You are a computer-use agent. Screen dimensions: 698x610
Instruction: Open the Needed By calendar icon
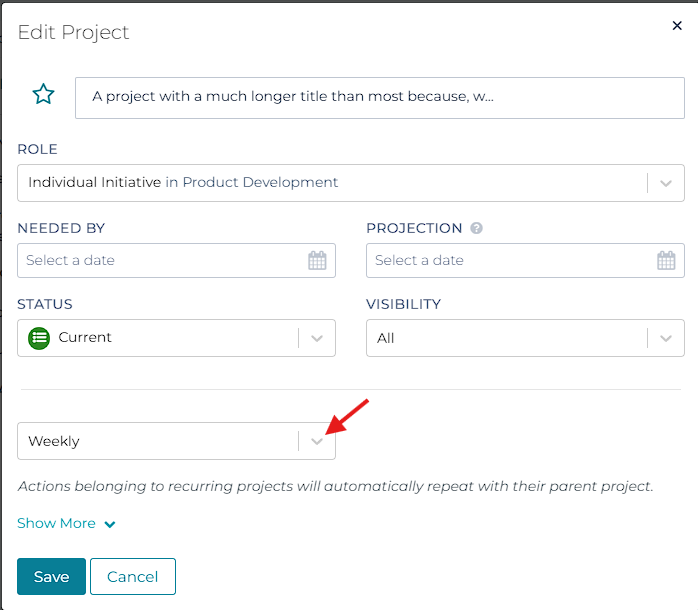(317, 261)
